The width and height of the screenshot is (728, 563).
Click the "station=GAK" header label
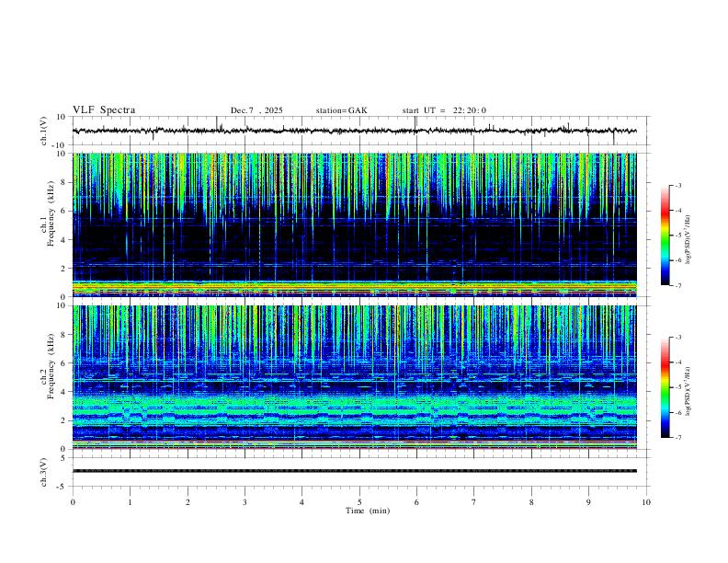tap(341, 110)
